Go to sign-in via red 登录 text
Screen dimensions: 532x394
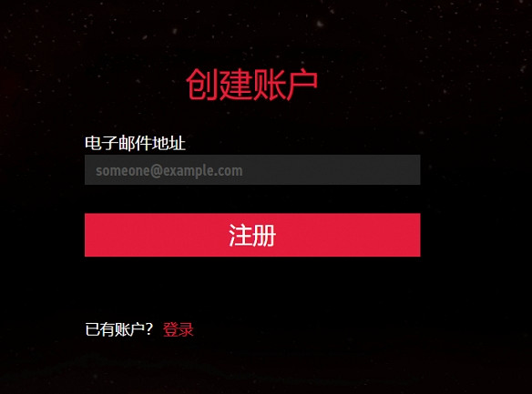click(x=179, y=329)
